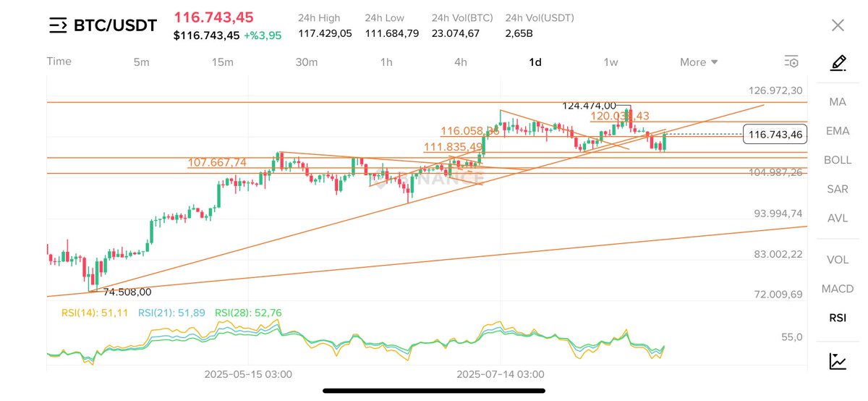Close the chart view with X
The image size is (868, 401).
[x=838, y=25]
